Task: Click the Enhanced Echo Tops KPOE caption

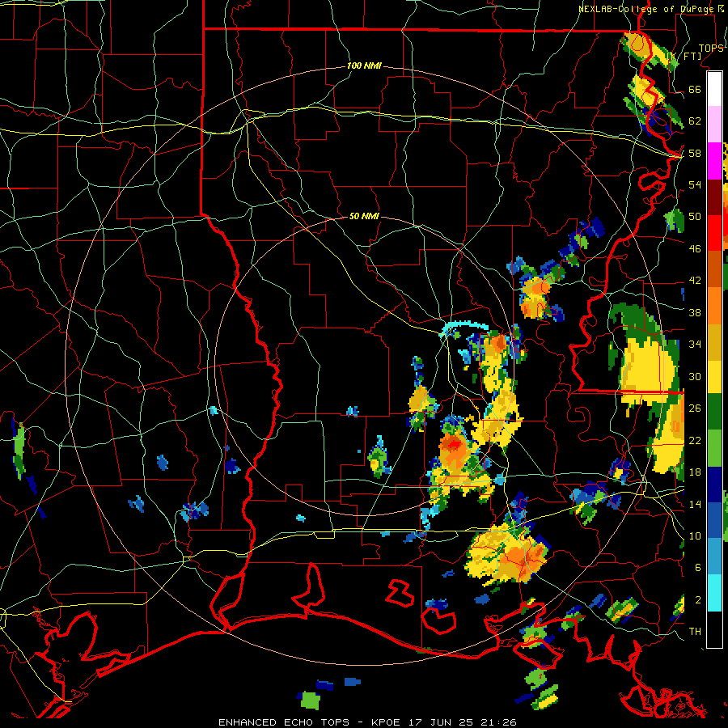Action: (x=367, y=722)
